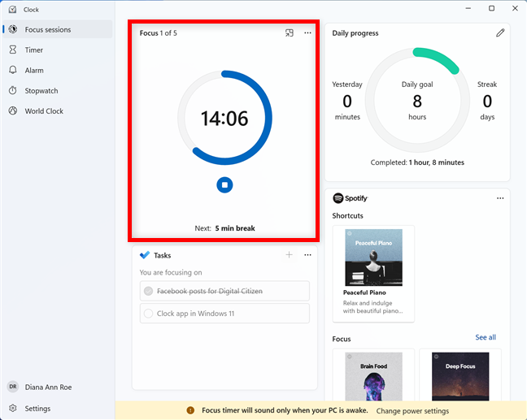Select the Stopwatch icon in sidebar
The height and width of the screenshot is (420, 527).
pos(13,91)
